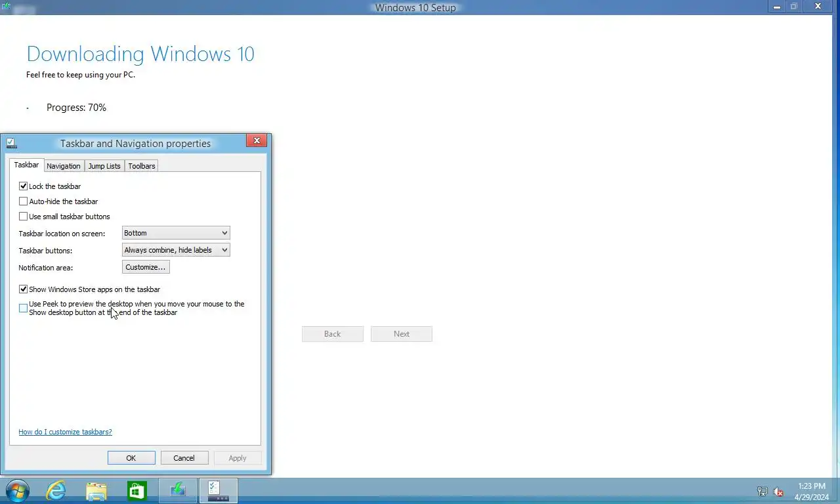840x504 pixels.
Task: Close the Taskbar and Navigation properties dialog
Action: [x=257, y=140]
